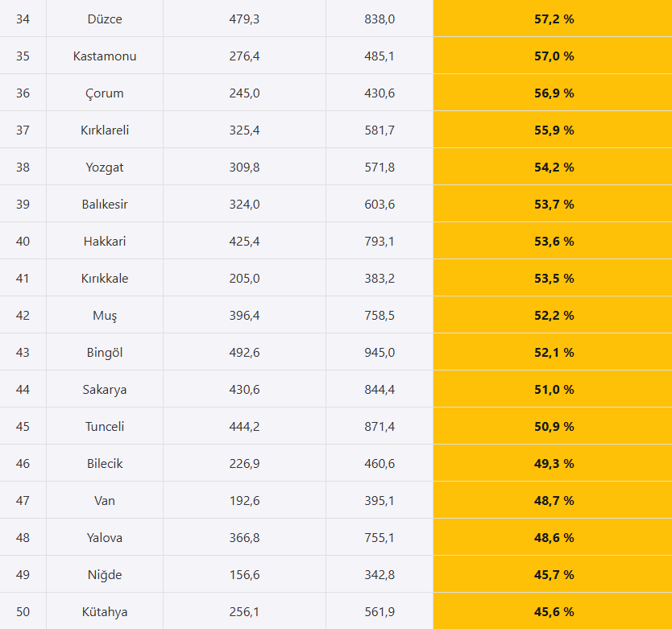672x629 pixels.
Task: Select the 342,8 value for Niğde
Action: click(x=380, y=575)
